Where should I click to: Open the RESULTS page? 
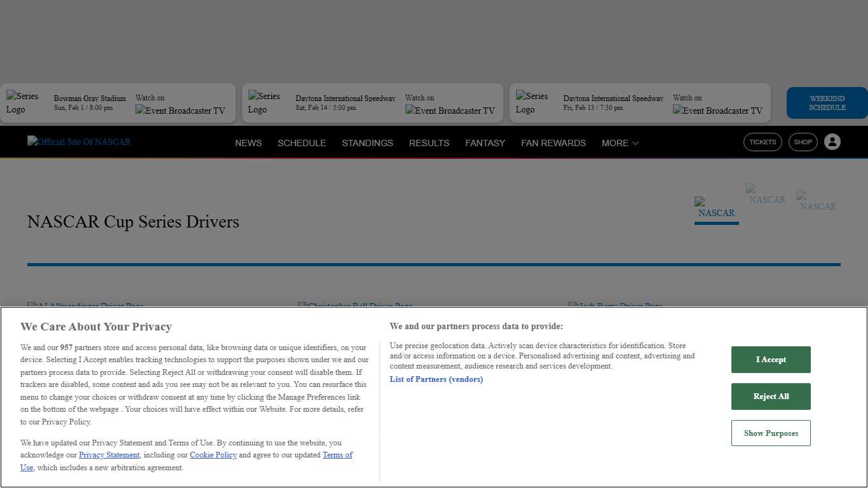429,143
